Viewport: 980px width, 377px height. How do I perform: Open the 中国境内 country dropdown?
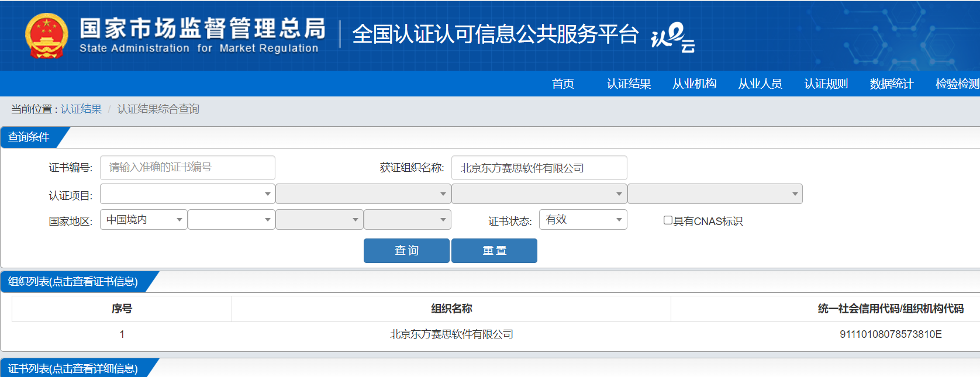point(144,220)
